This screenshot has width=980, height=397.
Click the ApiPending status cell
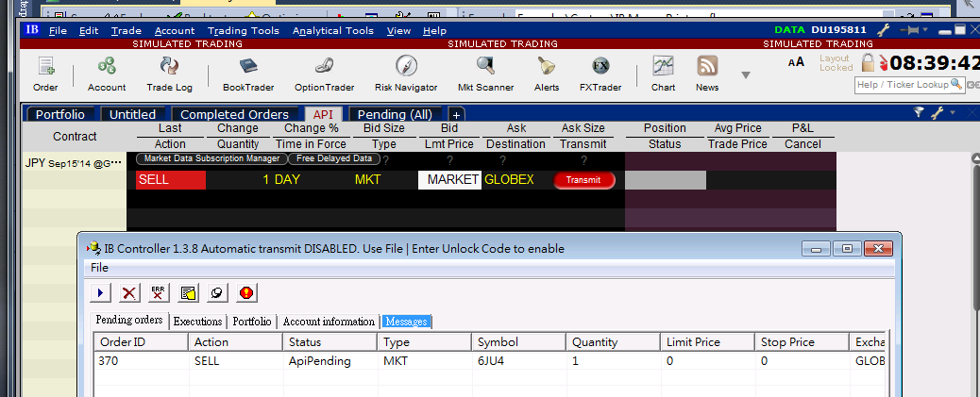tap(329, 361)
